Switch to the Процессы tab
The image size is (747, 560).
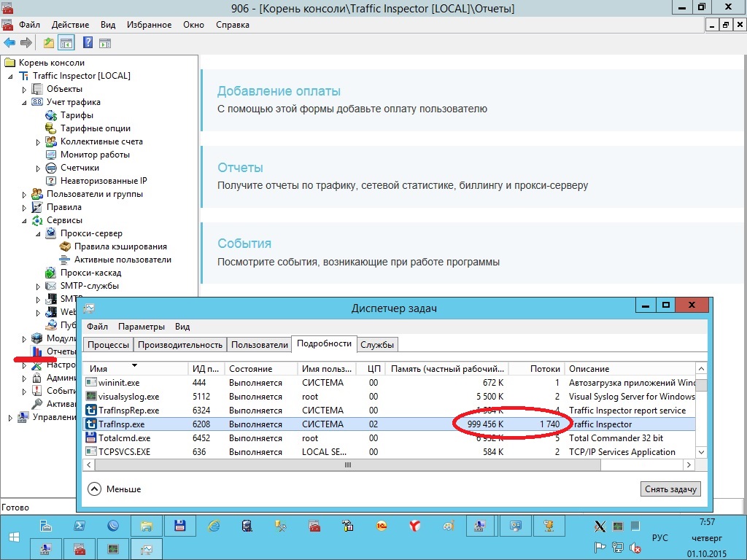pyautogui.click(x=108, y=345)
